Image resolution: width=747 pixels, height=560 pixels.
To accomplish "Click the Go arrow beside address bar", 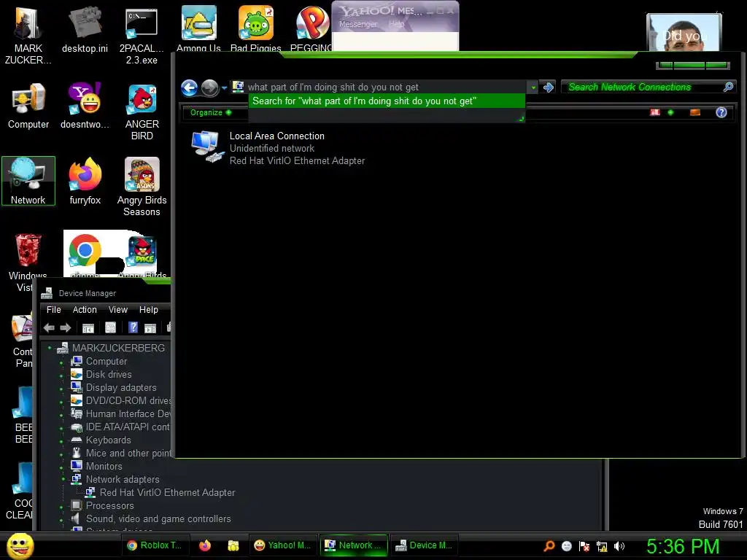I will tap(549, 87).
